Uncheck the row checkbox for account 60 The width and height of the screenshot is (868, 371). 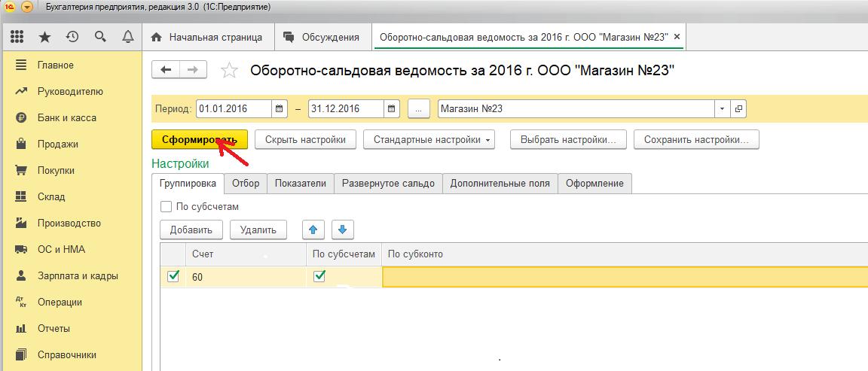[173, 276]
